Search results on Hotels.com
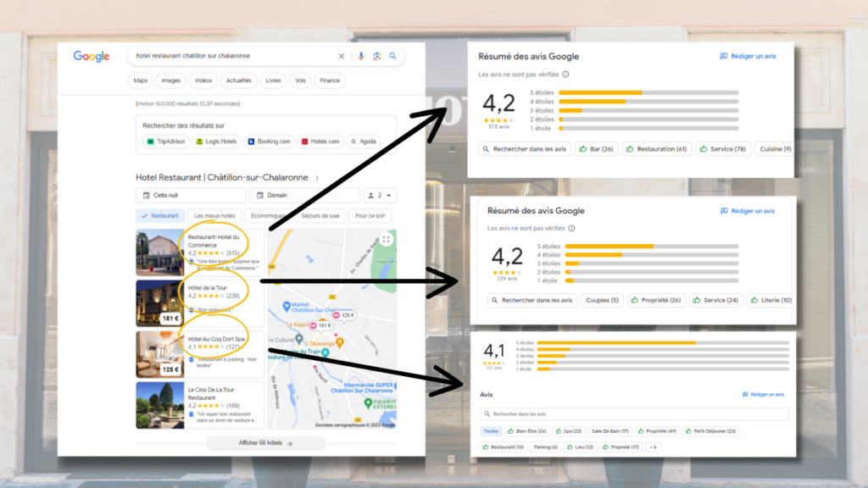868x488 pixels. pos(320,141)
